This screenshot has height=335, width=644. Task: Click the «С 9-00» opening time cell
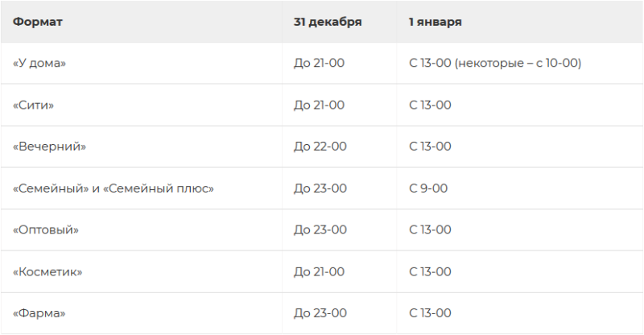(428, 188)
